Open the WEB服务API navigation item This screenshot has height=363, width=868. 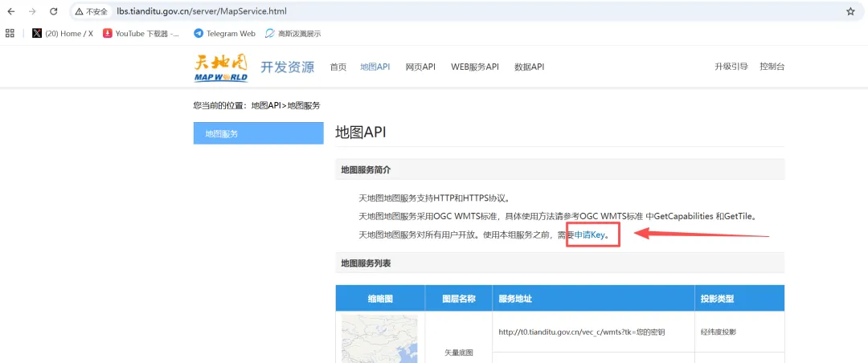475,67
